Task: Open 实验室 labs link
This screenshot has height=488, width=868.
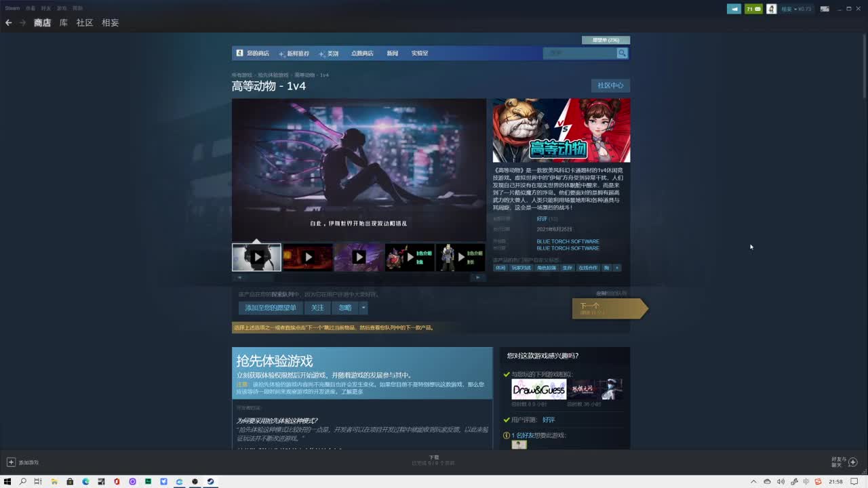Action: (420, 53)
